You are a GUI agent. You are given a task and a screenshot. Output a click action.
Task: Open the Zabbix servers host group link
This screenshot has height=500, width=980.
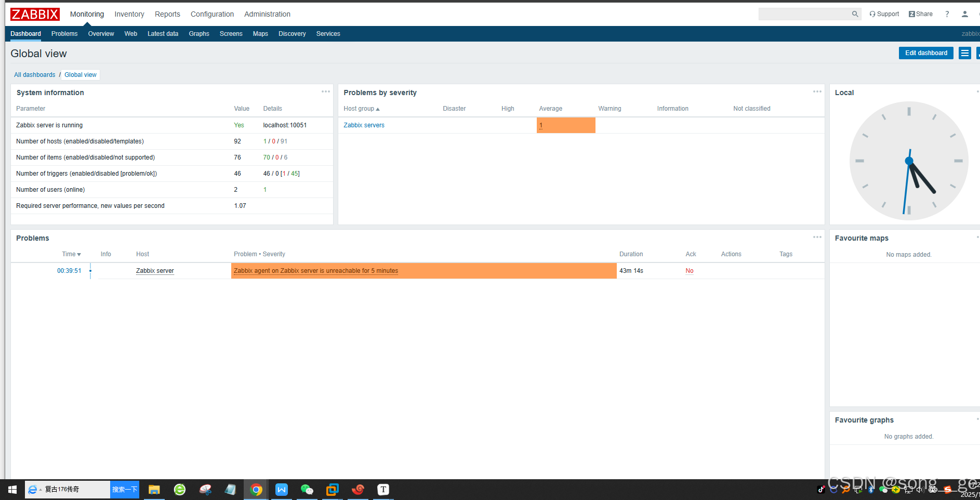click(364, 125)
